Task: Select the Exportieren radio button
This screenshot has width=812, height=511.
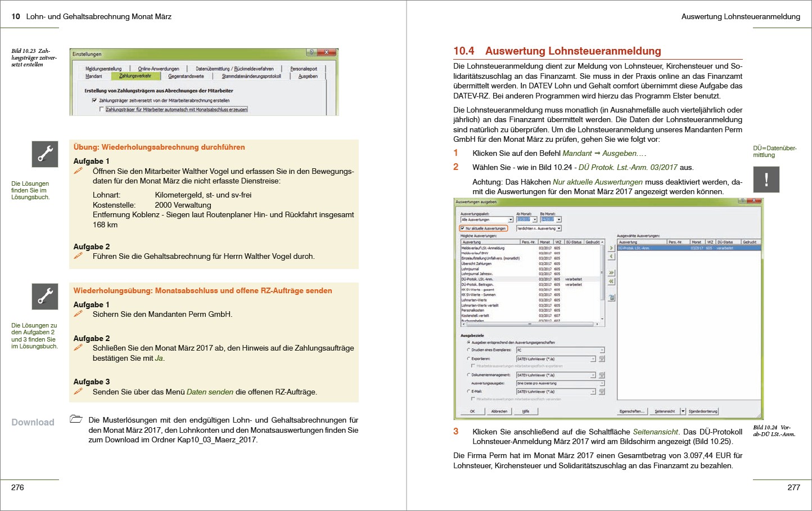Action: pos(468,358)
